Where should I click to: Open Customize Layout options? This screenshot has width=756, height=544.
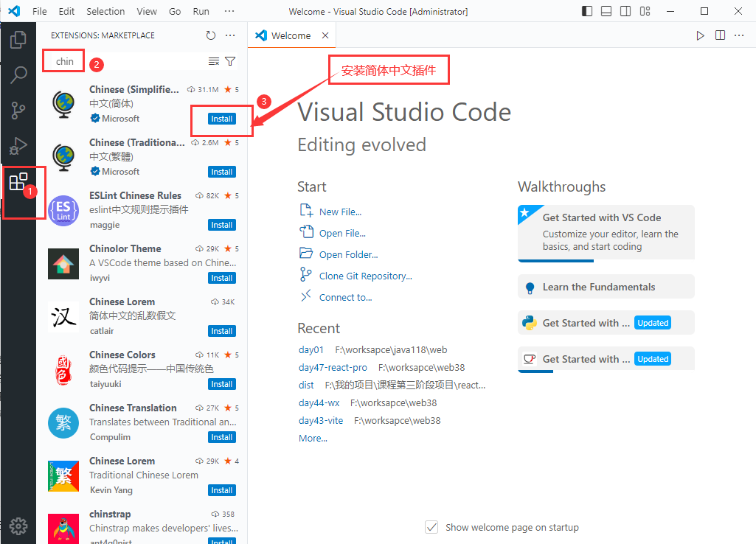click(x=645, y=11)
